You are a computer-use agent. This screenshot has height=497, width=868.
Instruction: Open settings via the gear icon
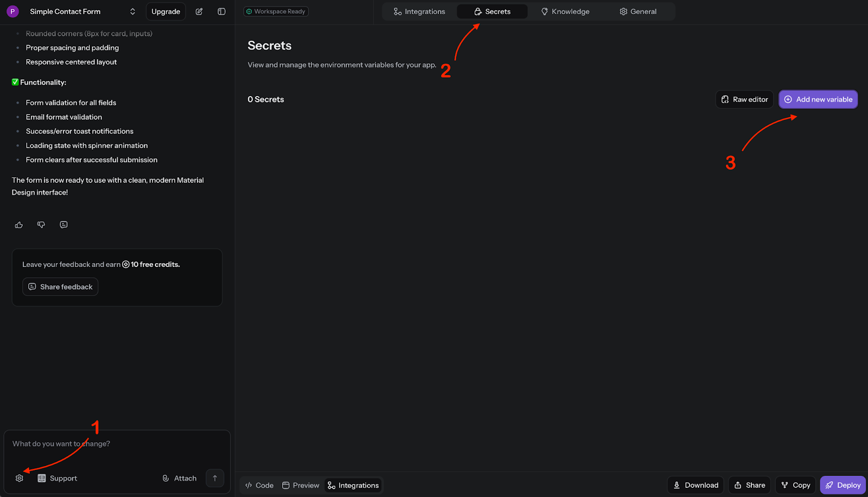click(x=19, y=478)
